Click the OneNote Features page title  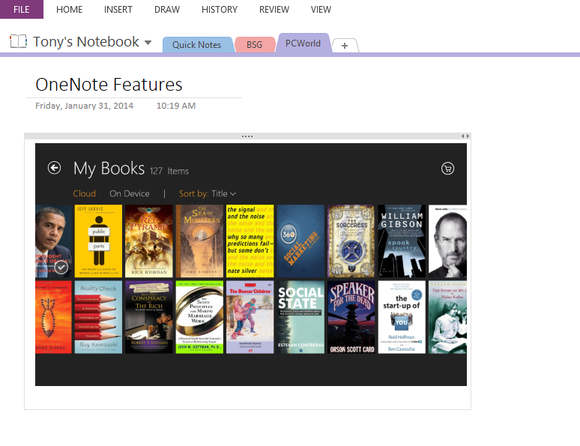(x=109, y=85)
